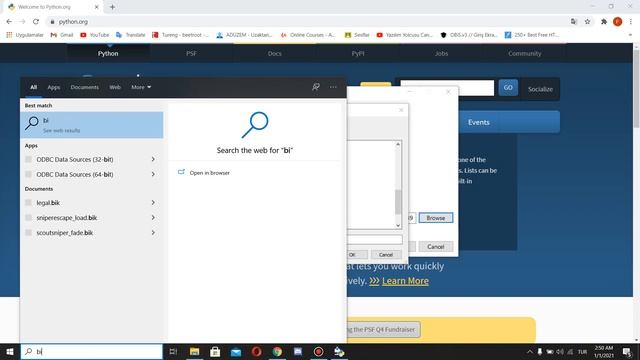Open the YouTube bookmark
Image resolution: width=640 pixels, height=360 pixels.
[x=95, y=35]
